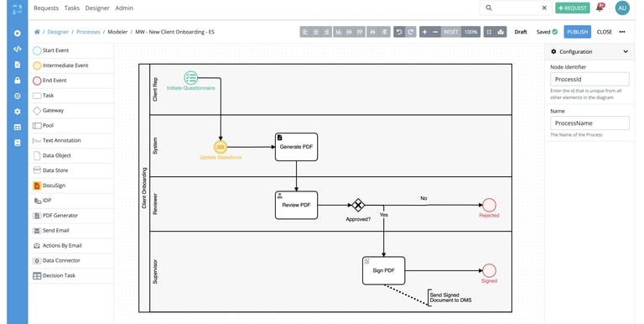Screen dimensions: 644x324
Task: Zoom out with the minus button
Action: pos(435,32)
